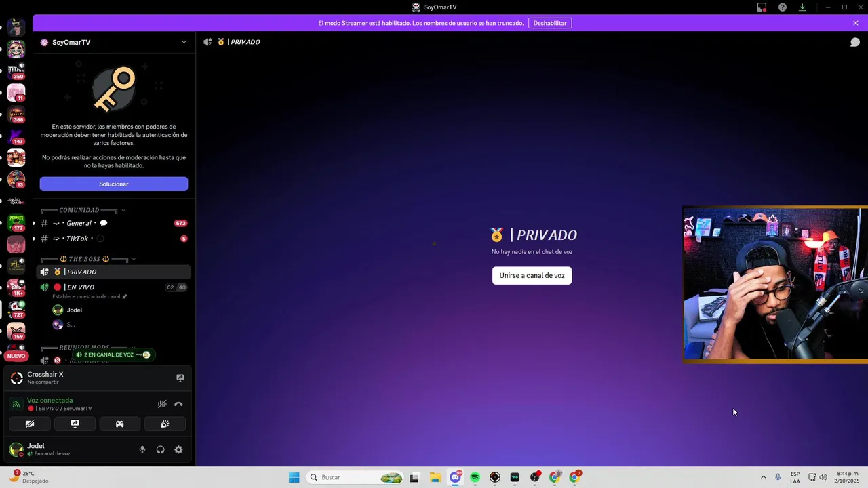This screenshot has height=488, width=868.
Task: Select server icon with 388 badge
Action: point(16,115)
